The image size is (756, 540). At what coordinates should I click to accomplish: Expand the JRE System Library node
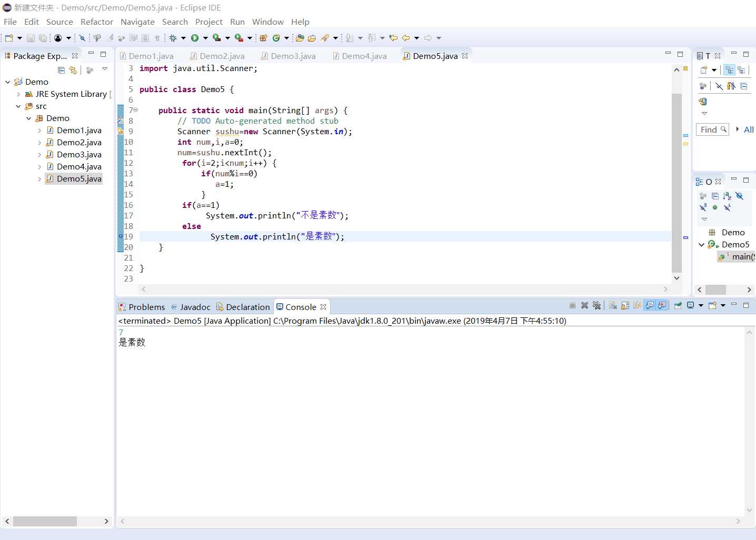pyautogui.click(x=18, y=94)
